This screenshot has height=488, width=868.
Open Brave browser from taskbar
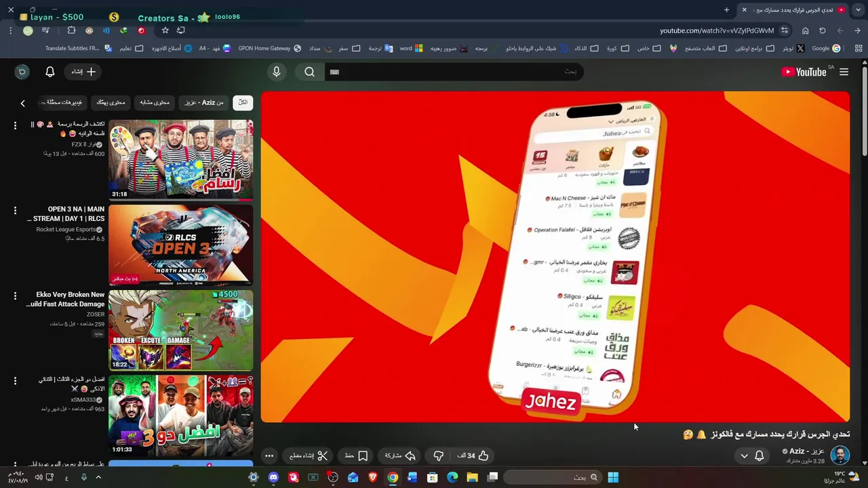[373, 477]
